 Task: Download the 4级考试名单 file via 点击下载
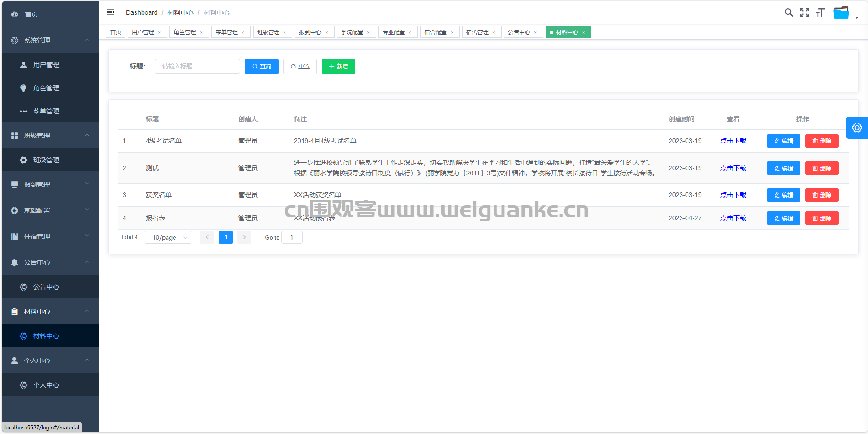[x=733, y=141]
